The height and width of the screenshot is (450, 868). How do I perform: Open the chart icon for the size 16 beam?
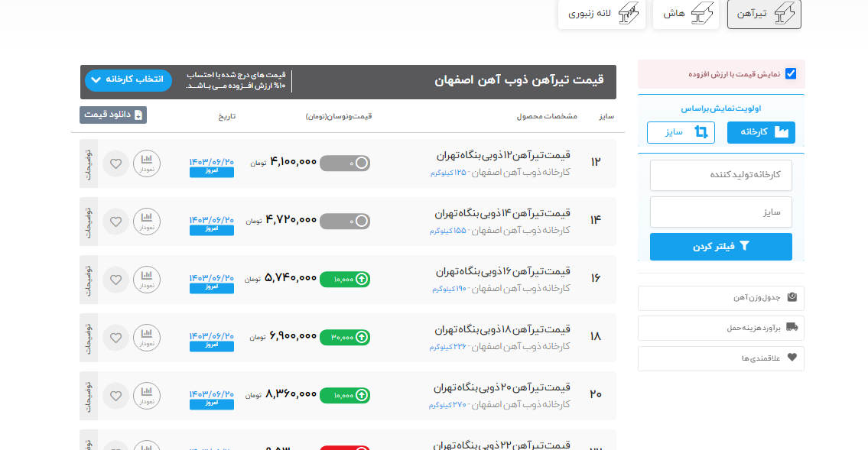pos(147,280)
